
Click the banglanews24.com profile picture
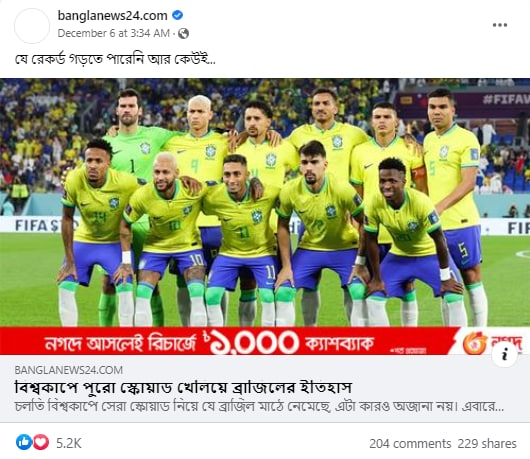32,26
